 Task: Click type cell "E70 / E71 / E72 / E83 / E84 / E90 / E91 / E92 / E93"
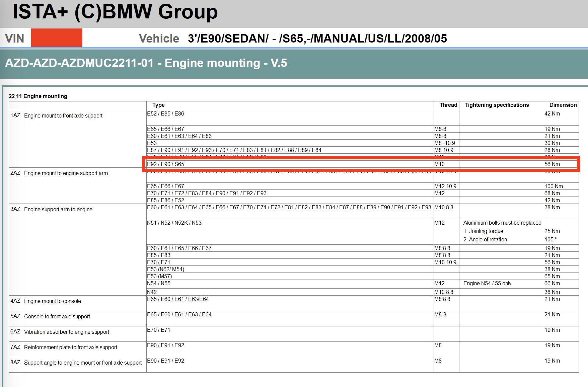pos(207,193)
